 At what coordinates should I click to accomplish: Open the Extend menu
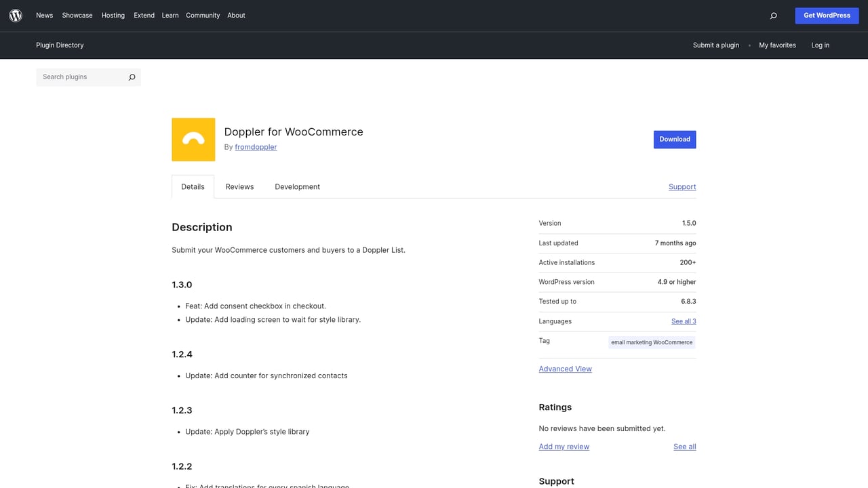(x=144, y=15)
